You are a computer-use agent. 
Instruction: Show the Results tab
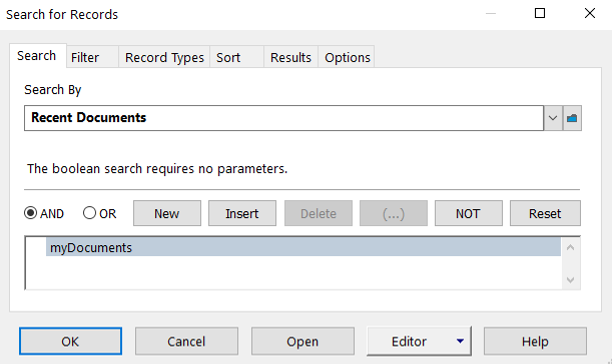point(291,57)
